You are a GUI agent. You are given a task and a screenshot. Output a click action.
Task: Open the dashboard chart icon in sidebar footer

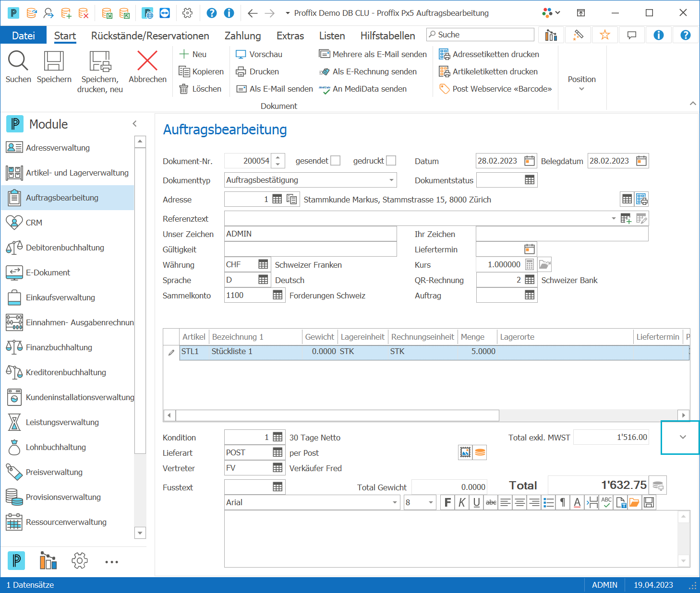[x=48, y=560]
